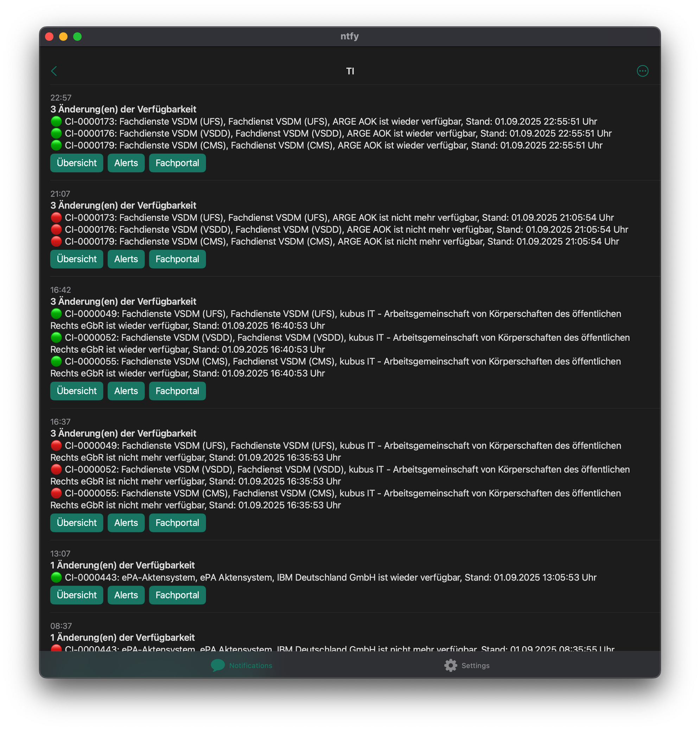
Task: Click the green status dot for CI-0000443
Action: coord(56,577)
